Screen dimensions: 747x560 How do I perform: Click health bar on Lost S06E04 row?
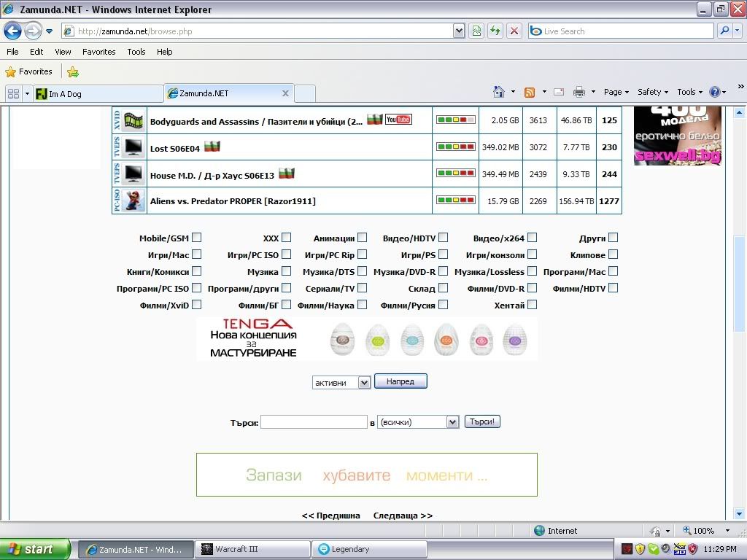coord(456,147)
